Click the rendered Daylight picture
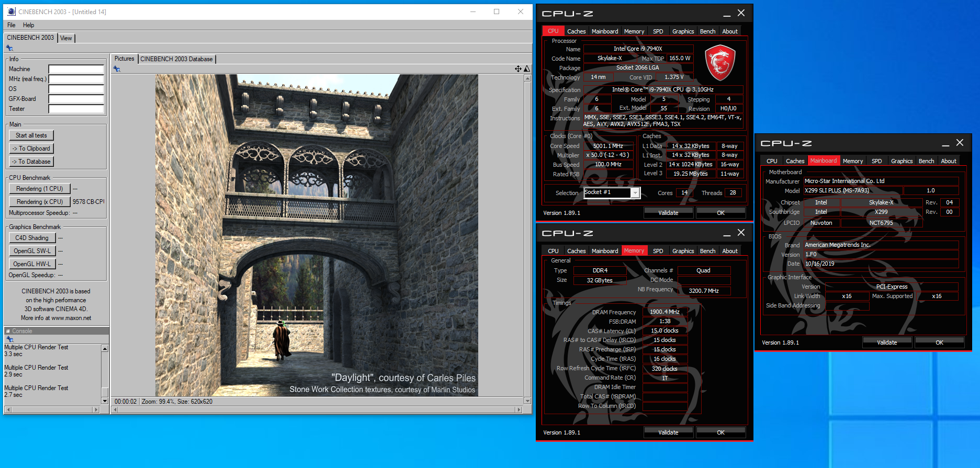 coord(317,235)
